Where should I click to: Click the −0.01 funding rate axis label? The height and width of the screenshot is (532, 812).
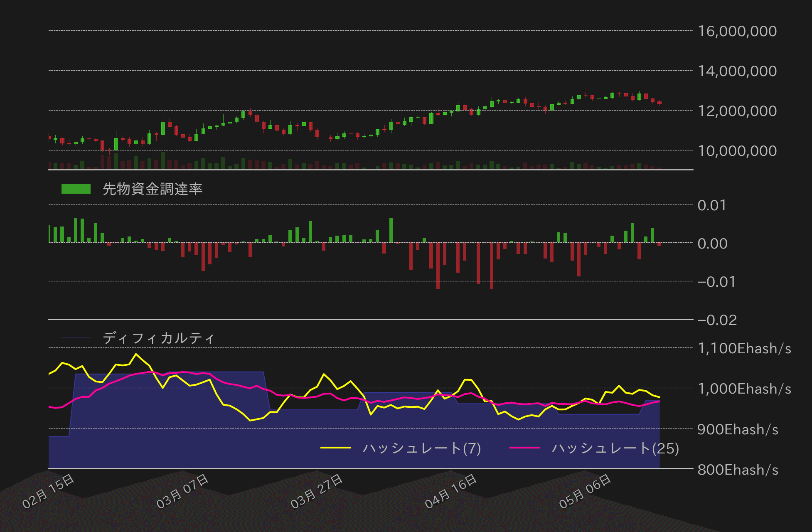point(716,282)
